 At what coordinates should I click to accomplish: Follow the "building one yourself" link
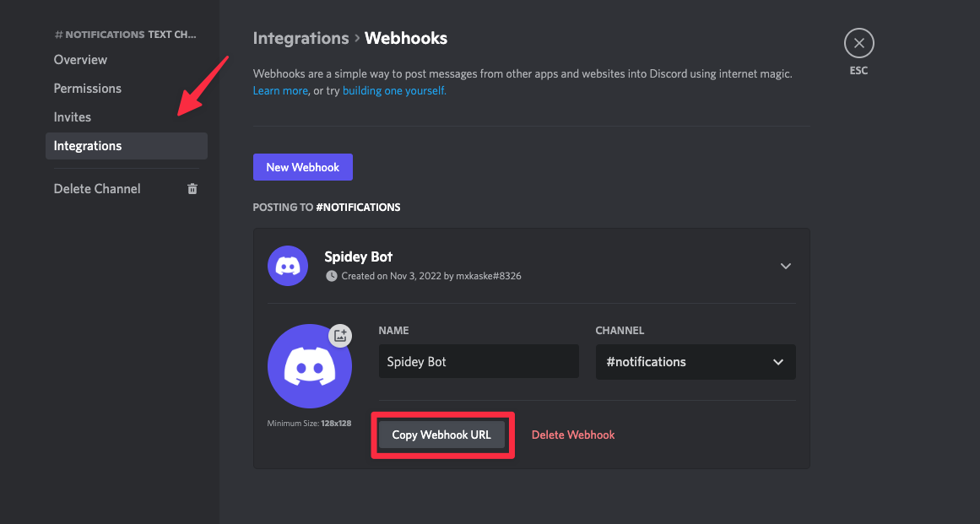394,90
